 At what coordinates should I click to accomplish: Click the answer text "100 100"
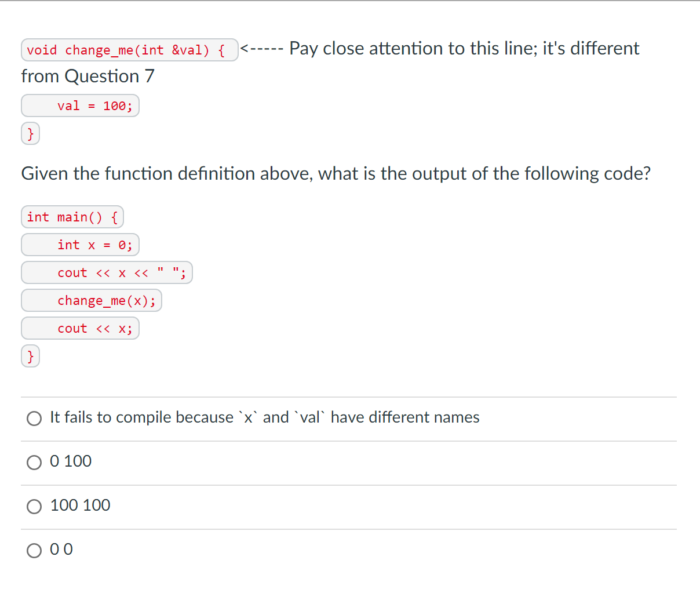[80, 505]
